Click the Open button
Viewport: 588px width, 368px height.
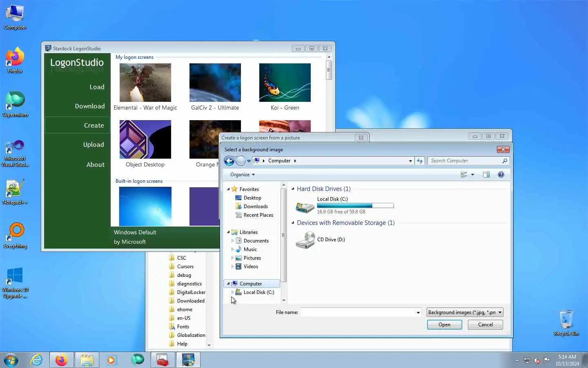coord(444,325)
